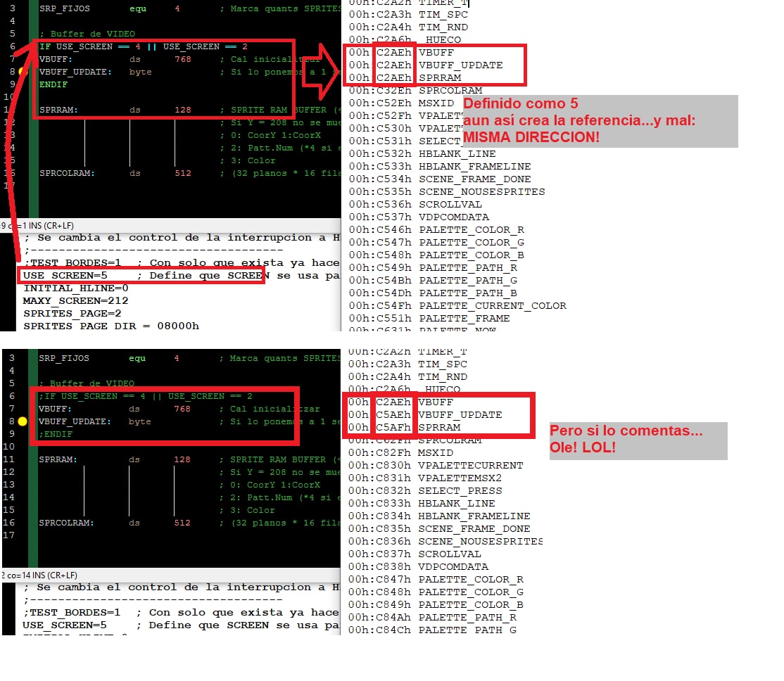The width and height of the screenshot is (784, 681).
Task: Select symbol row C848h PALETTE_COLOR_G
Action: point(436,592)
